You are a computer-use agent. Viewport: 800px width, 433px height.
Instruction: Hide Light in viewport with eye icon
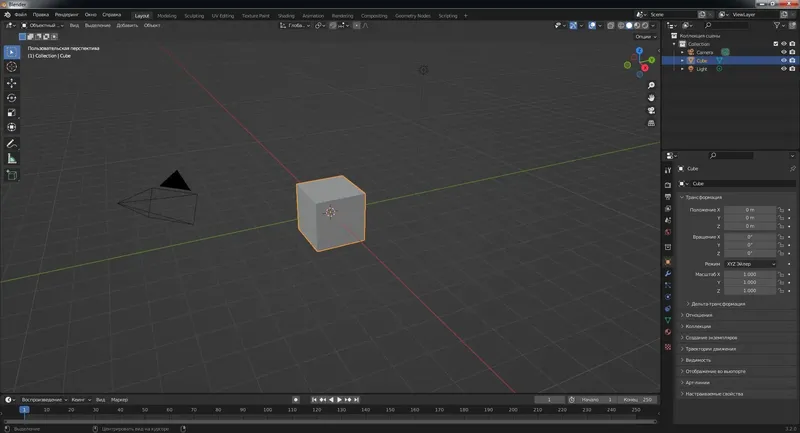pyautogui.click(x=784, y=69)
